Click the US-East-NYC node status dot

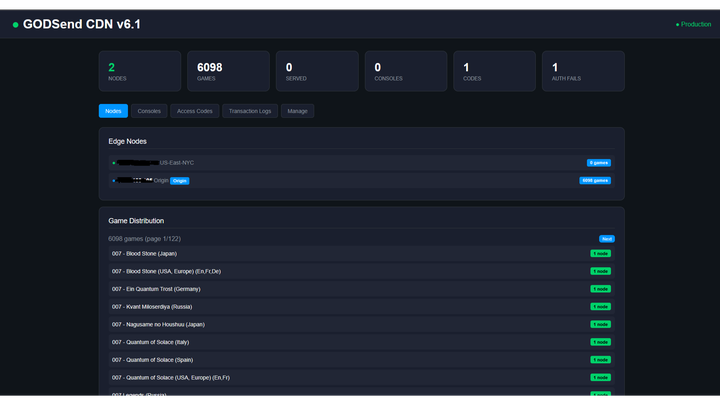pos(114,162)
